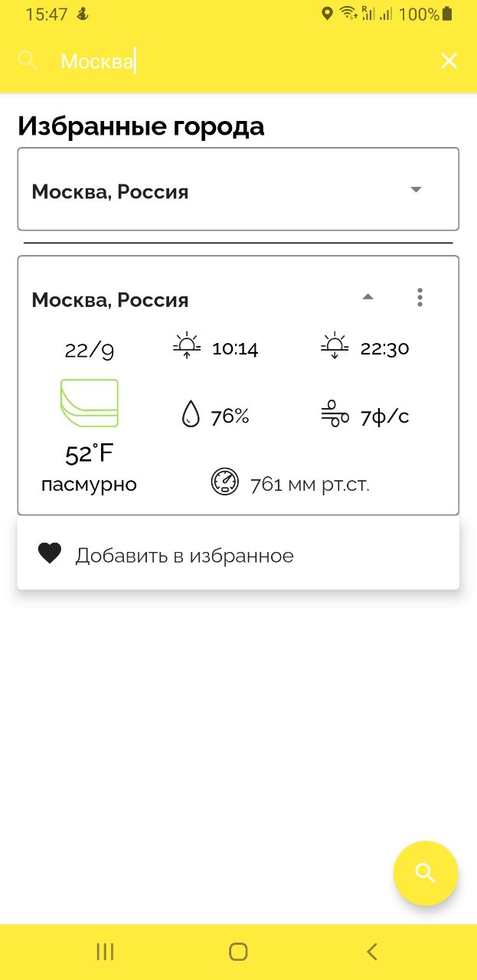
Task: Collapse the Москва weather card with the arrow
Action: click(x=368, y=297)
